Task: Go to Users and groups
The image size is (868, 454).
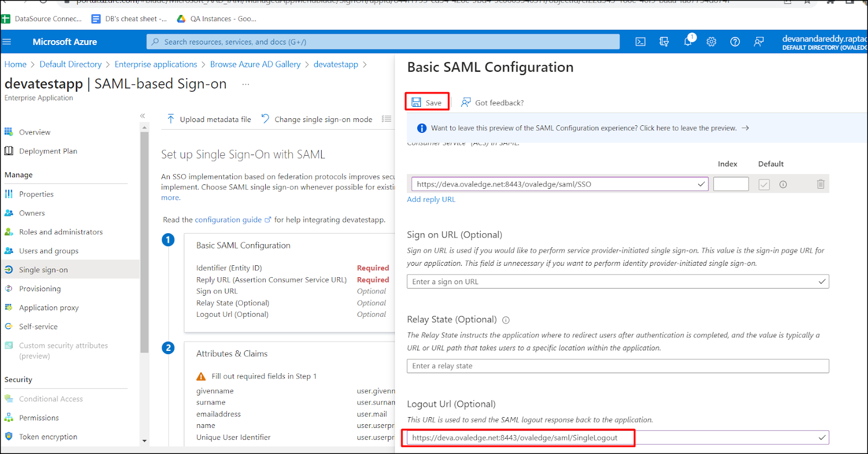Action: coord(49,251)
